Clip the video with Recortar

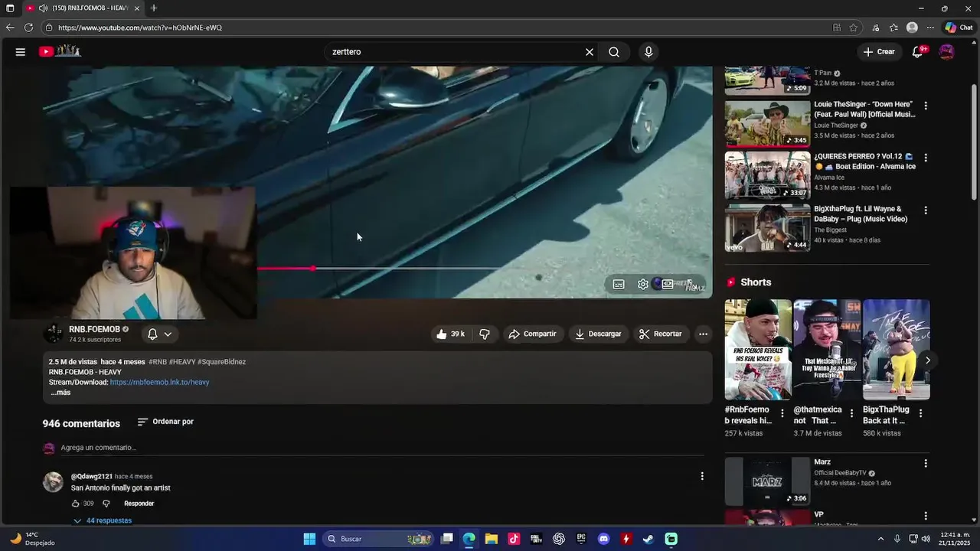(660, 334)
